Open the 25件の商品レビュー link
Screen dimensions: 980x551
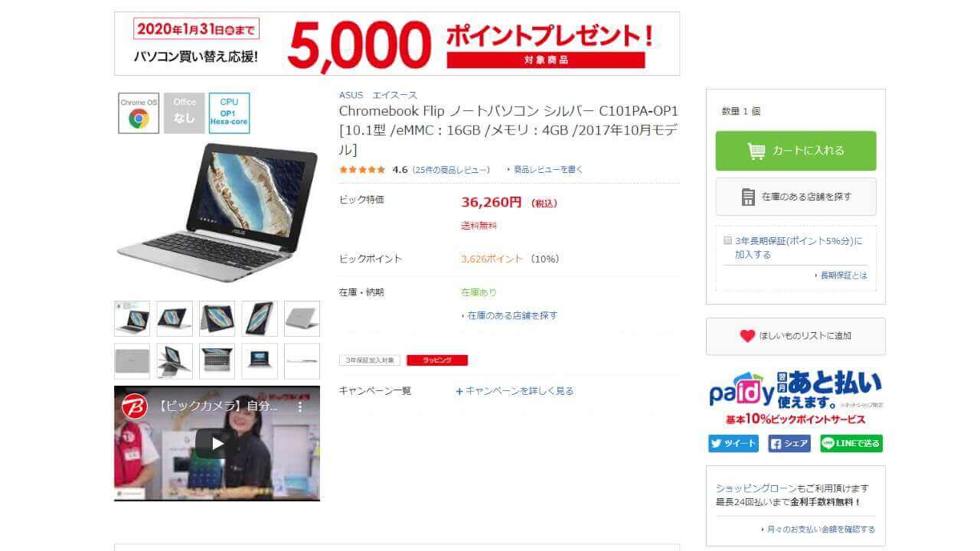point(451,170)
